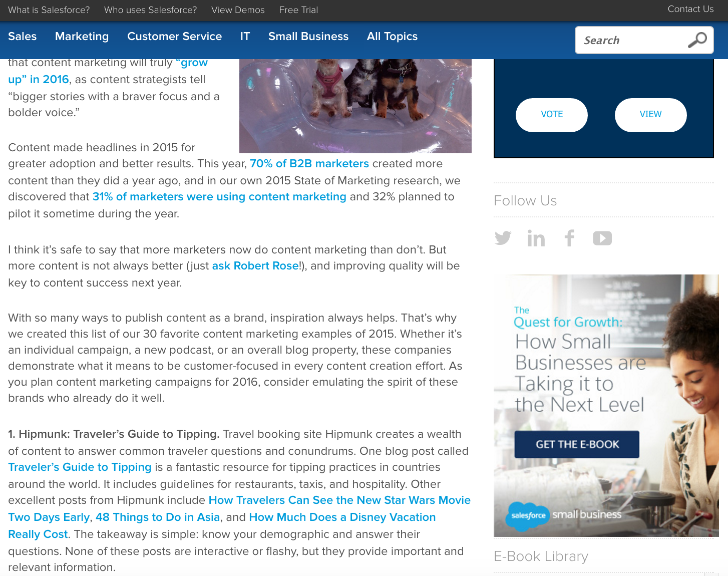The height and width of the screenshot is (576, 728).
Task: Click the VIEW button
Action: click(650, 115)
